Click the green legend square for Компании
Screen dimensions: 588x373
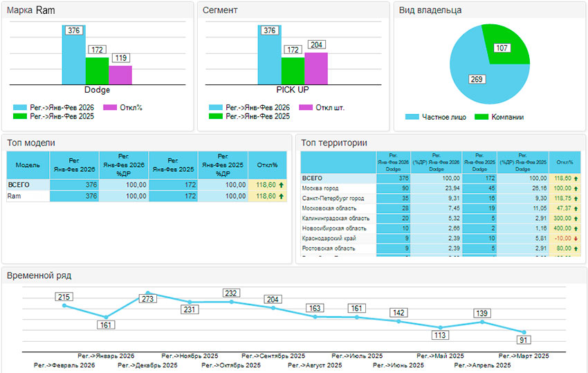coord(482,117)
